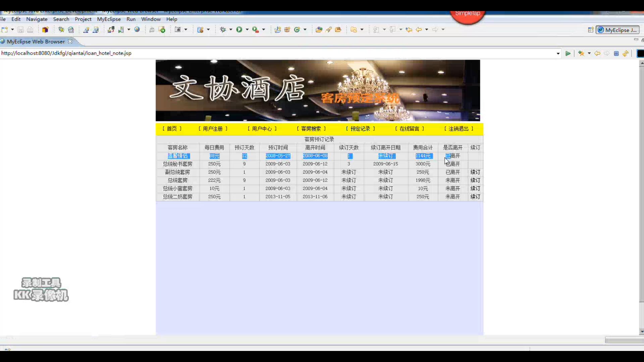Click the 注销退出 navigation link
Viewport: 644px width, 362px height.
tap(459, 129)
